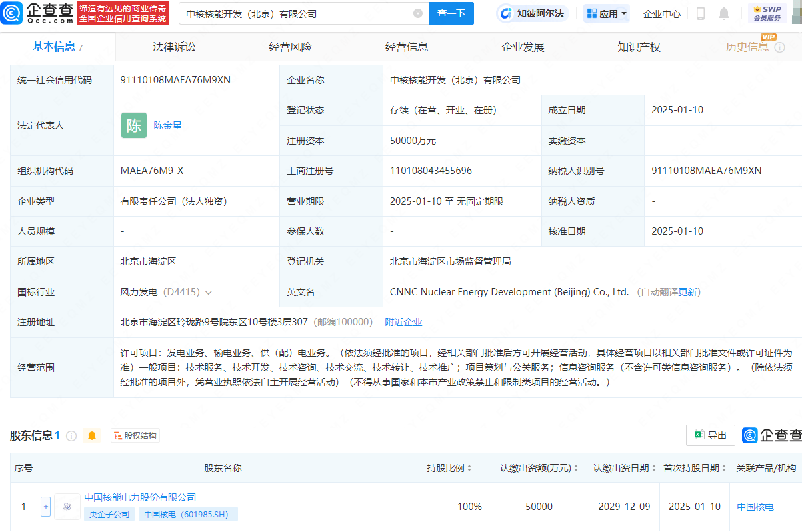
Task: Go to the 经营风险 tab
Action: pyautogui.click(x=290, y=47)
